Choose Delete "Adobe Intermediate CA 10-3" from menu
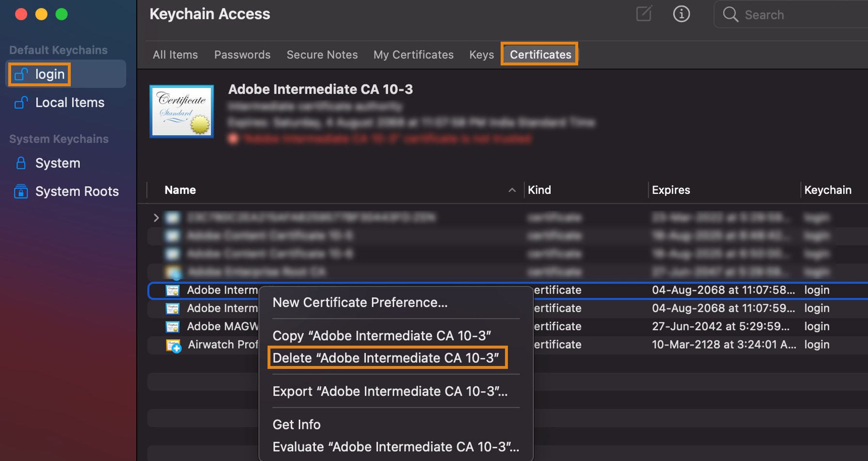This screenshot has height=461, width=868. pos(386,358)
